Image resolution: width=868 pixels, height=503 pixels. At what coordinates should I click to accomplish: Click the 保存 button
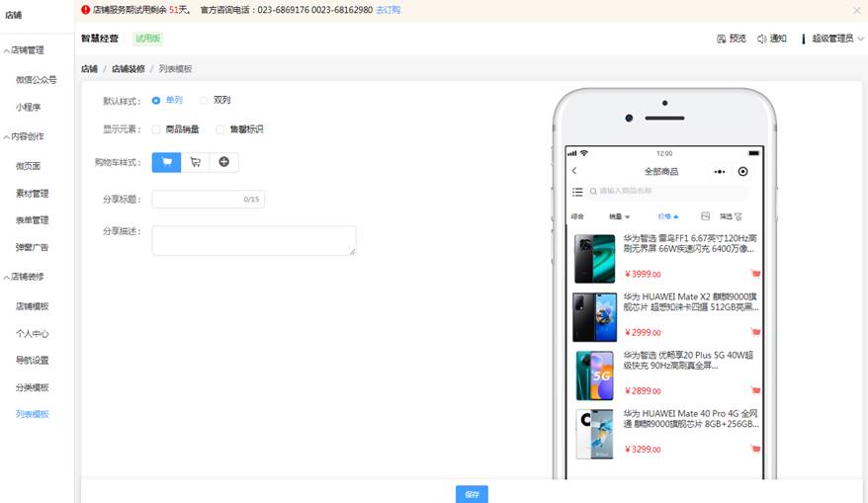[472, 494]
